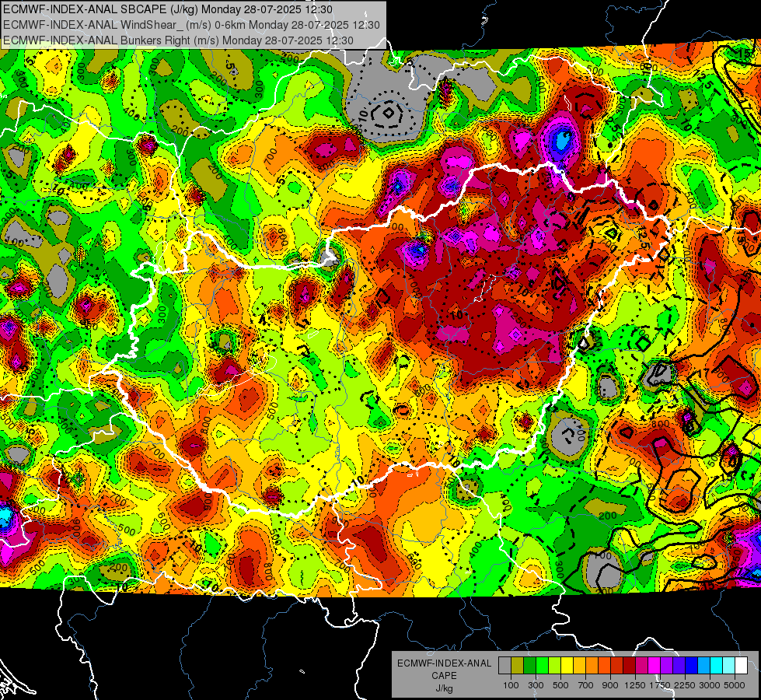Select the dark maroon swatch before 1250
This screenshot has height=700, width=761.
(x=629, y=666)
